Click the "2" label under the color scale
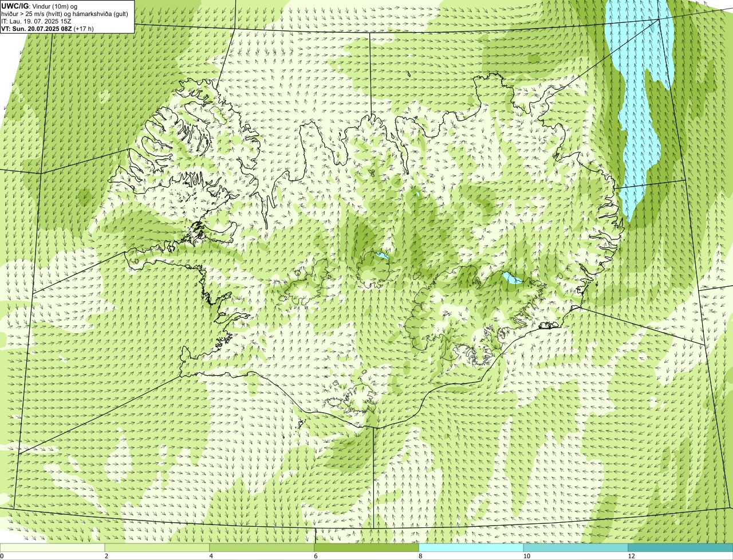Viewport: 733px width, 560px height. [x=107, y=556]
